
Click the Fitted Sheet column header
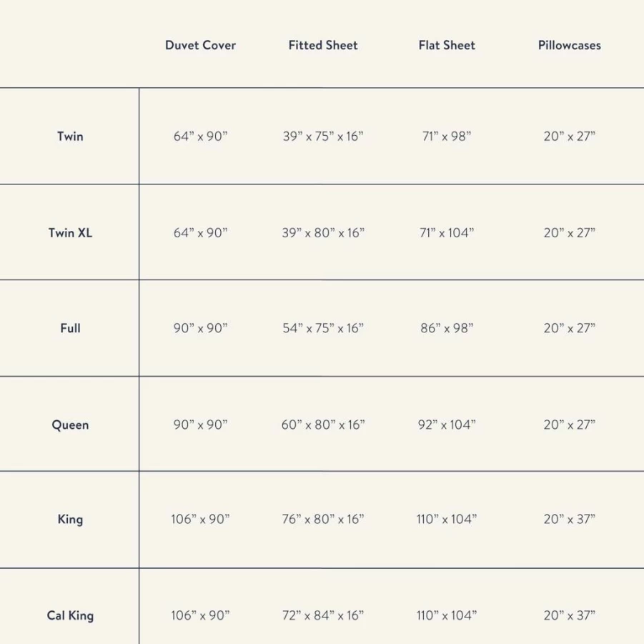coord(323,45)
